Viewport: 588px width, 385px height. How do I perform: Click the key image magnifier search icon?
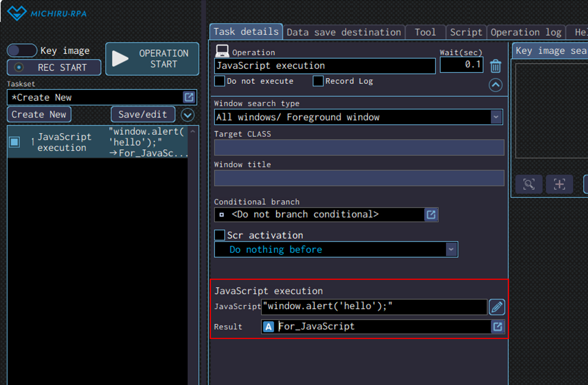click(529, 184)
